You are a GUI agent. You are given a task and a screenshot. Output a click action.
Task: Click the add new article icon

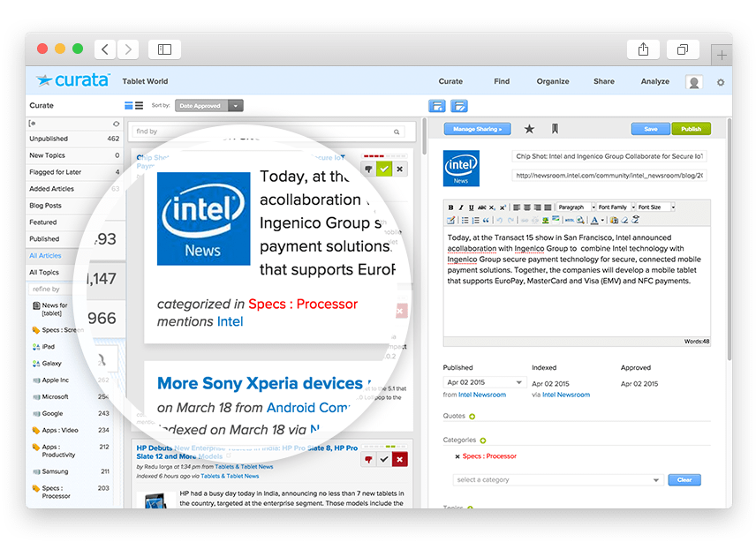[x=436, y=106]
